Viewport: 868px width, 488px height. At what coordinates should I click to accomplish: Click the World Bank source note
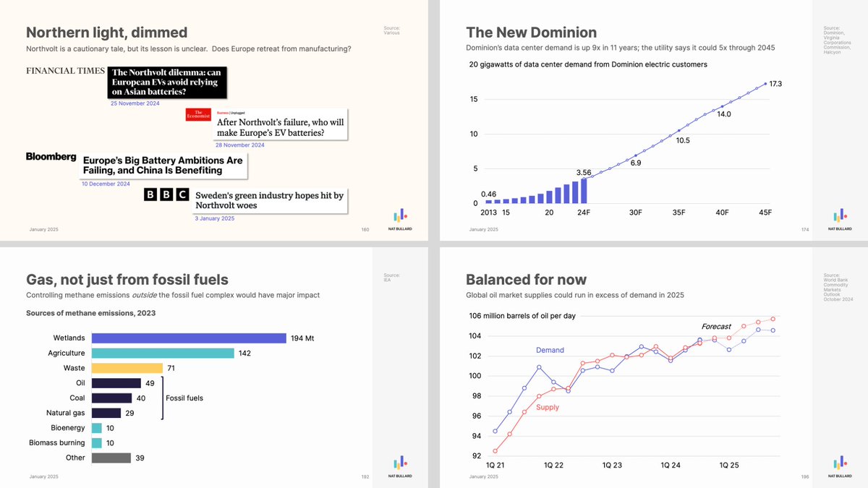[x=838, y=287]
